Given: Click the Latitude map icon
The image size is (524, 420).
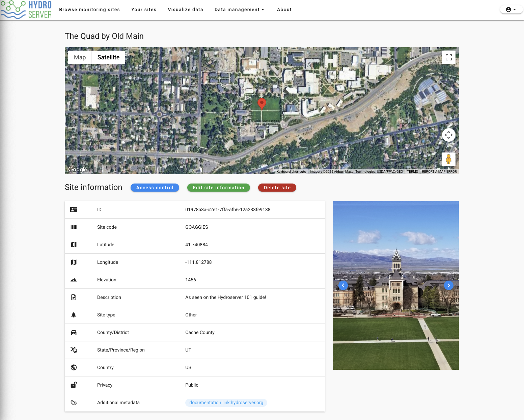Looking at the screenshot, I should [x=74, y=245].
